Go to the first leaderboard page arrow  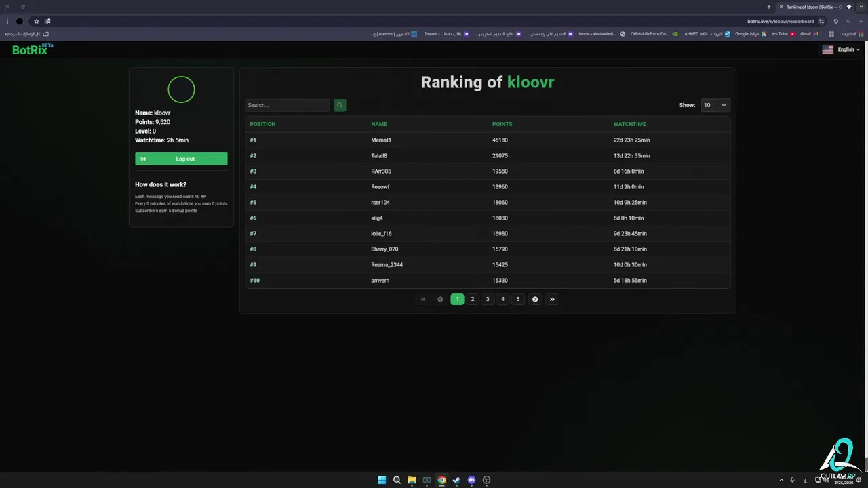pos(423,299)
